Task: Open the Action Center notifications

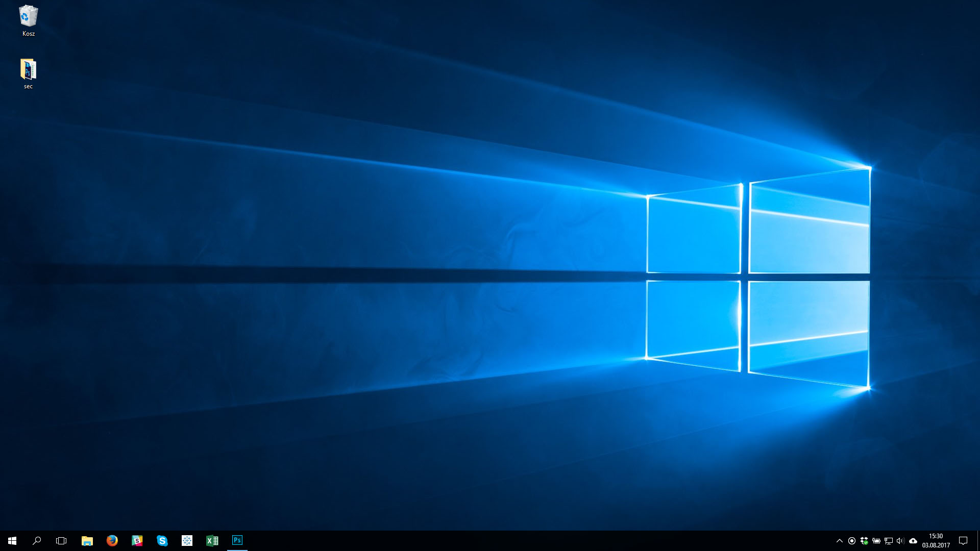Action: pos(963,540)
